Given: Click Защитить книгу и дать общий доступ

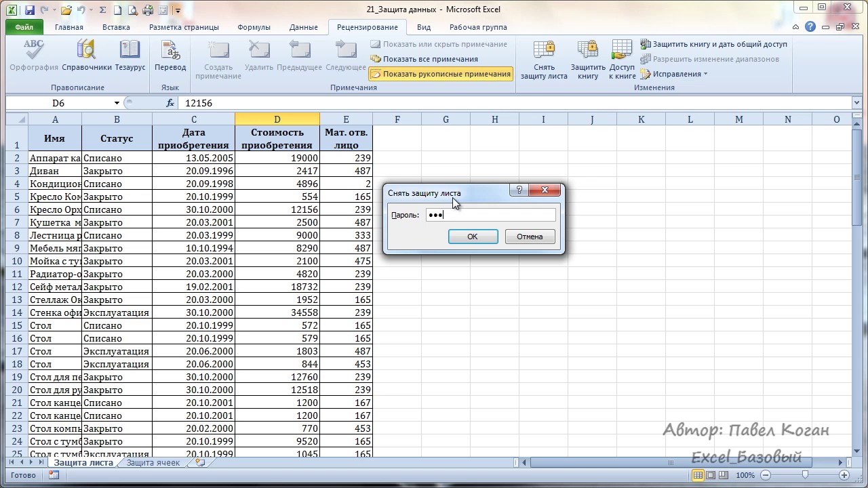Looking at the screenshot, I should (714, 44).
